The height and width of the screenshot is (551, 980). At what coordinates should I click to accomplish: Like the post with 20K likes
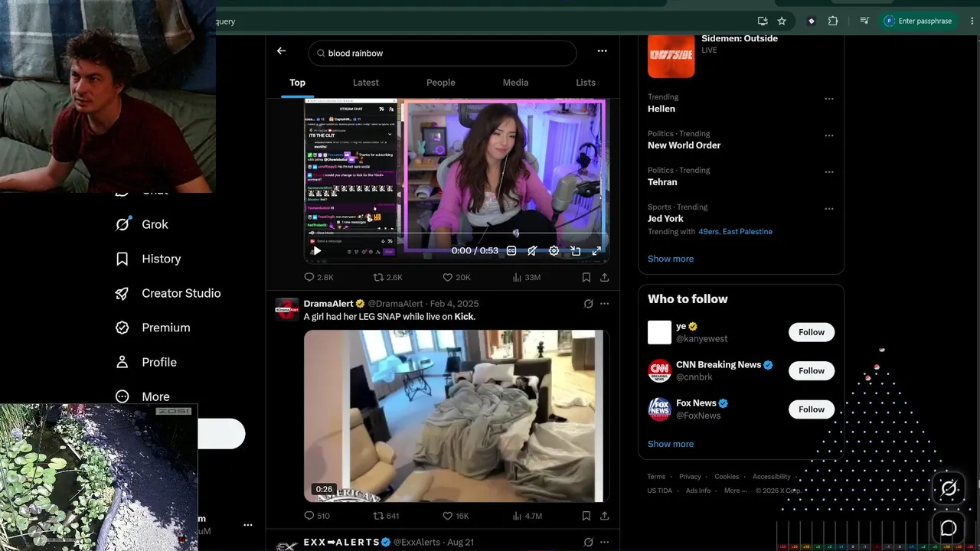456,277
